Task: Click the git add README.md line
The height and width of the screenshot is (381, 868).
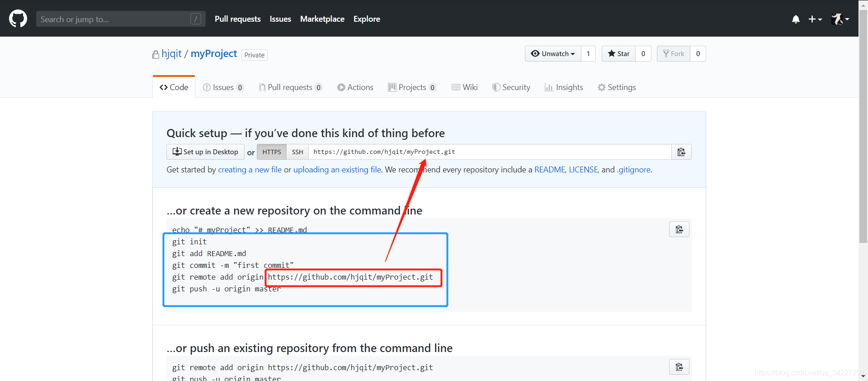Action: click(209, 253)
